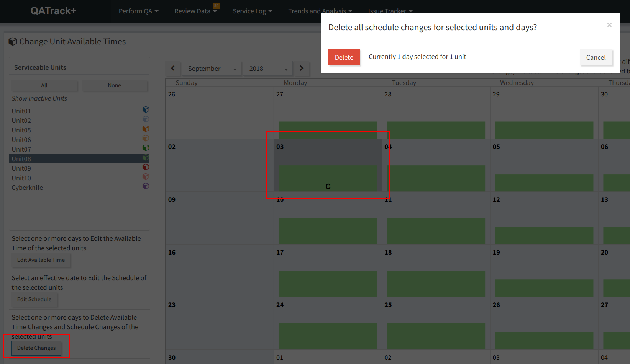Select Unit07 in the units list
This screenshot has height=364, width=630.
tap(79, 149)
